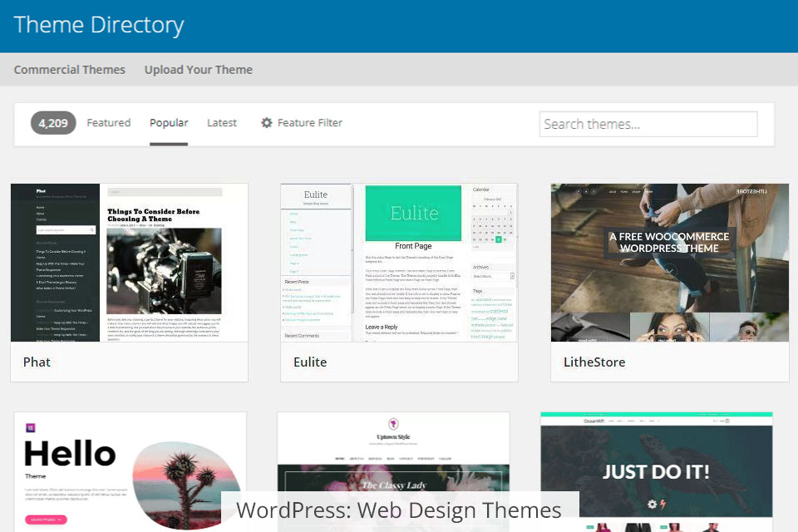Click the LitheStore theme name
This screenshot has height=532, width=798.
(594, 362)
